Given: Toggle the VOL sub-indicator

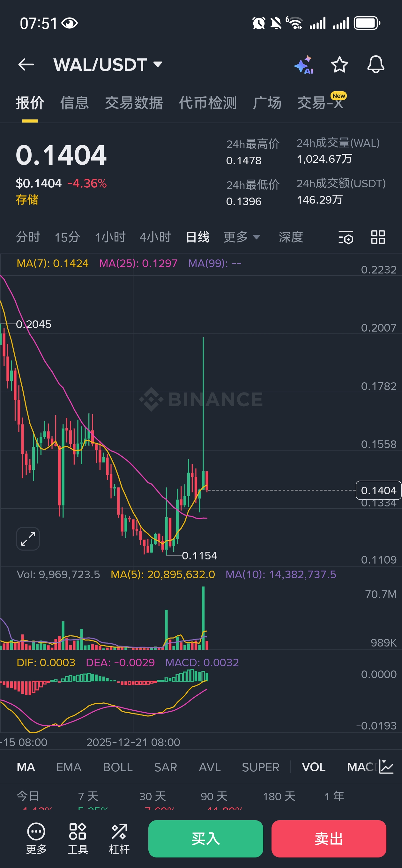Looking at the screenshot, I should [313, 767].
